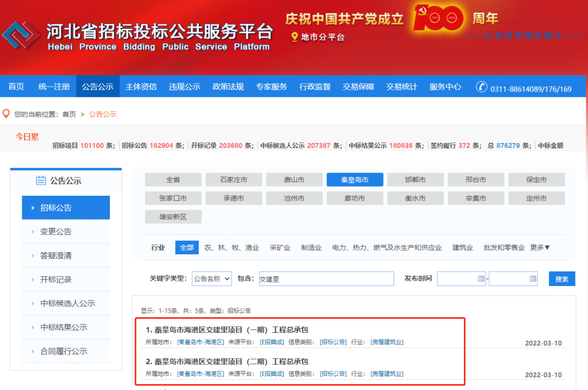The width and height of the screenshot is (588, 390).
Task: Open the 关键字类型 dropdown
Action: pos(211,278)
